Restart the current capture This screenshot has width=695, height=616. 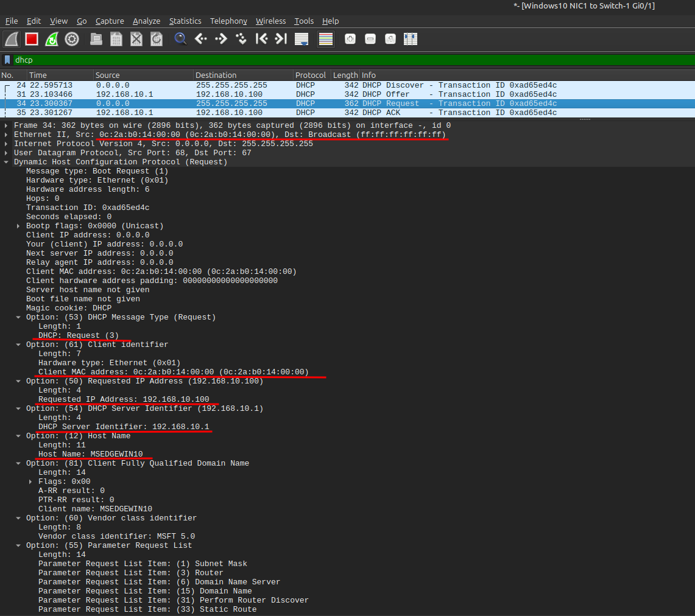52,39
